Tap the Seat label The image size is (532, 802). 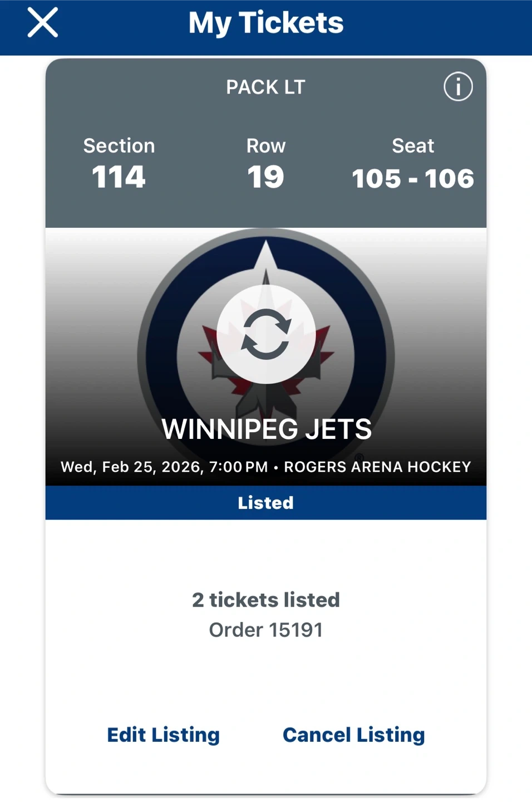(413, 145)
